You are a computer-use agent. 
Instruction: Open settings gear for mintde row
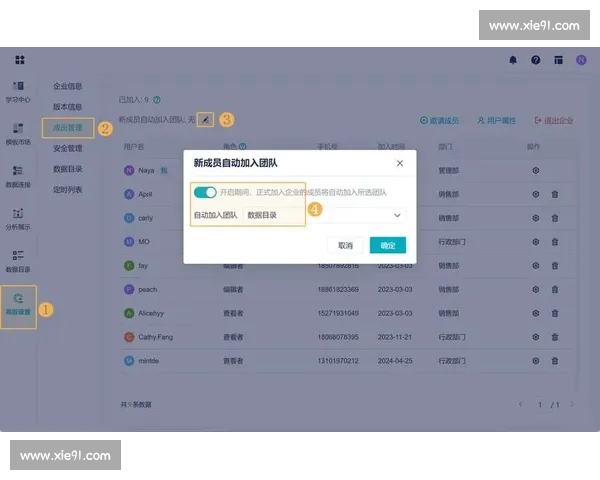536,361
